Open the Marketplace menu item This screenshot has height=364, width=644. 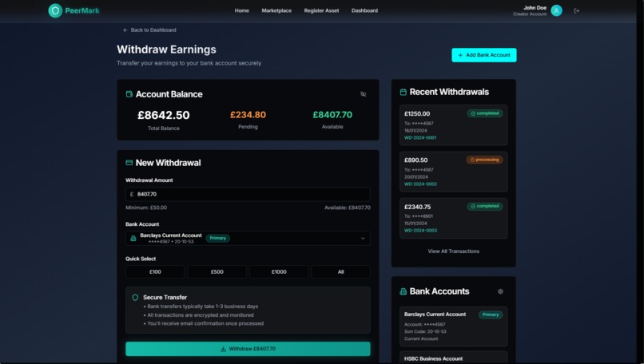click(276, 10)
